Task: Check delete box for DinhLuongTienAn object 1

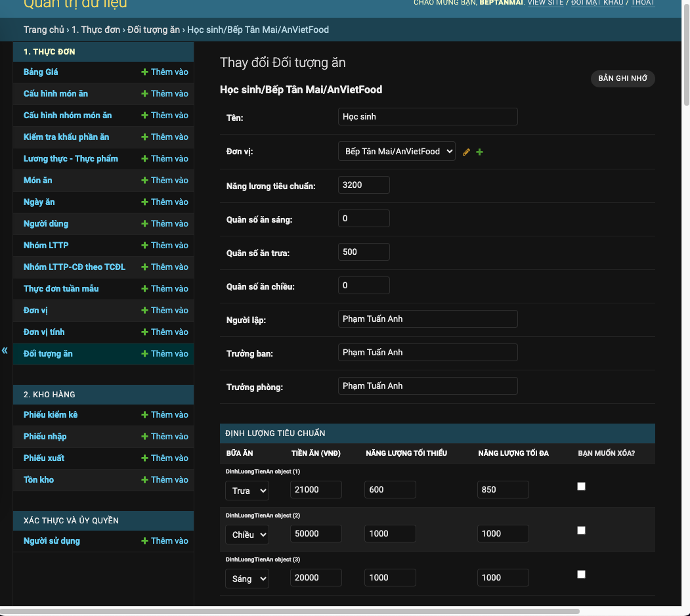Action: (581, 486)
